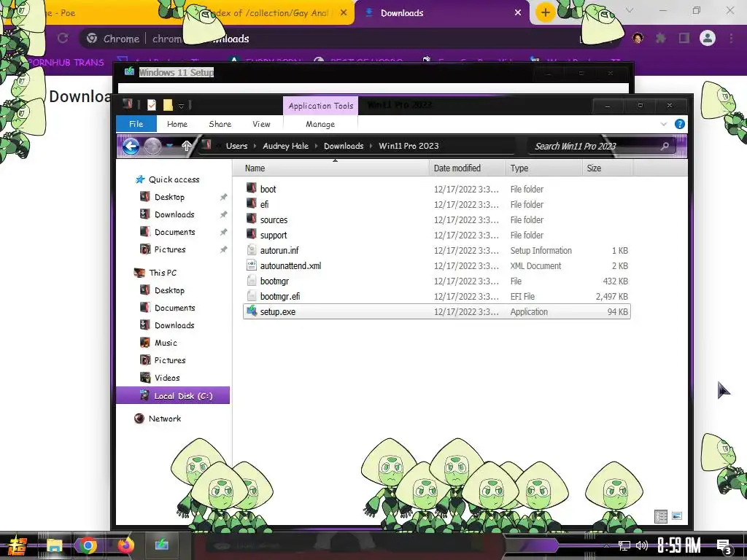Reload the page in Chrome

(63, 39)
